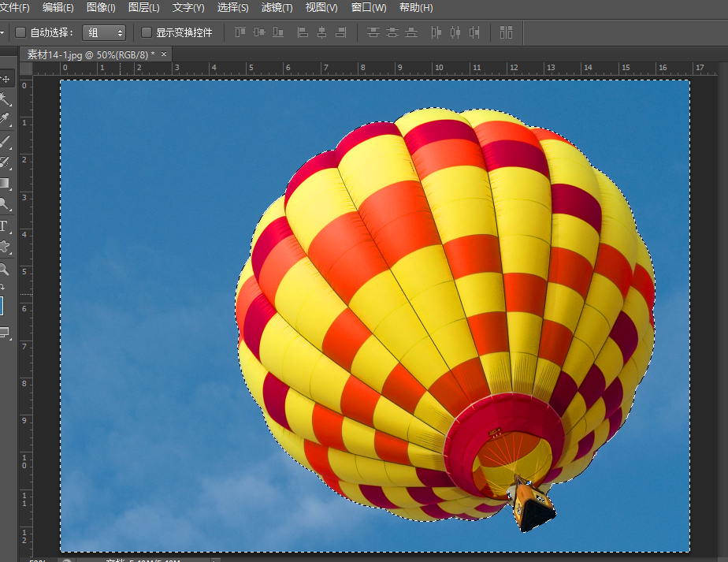
Task: Close the 素材14-1.jpg document tab
Action: coord(163,54)
